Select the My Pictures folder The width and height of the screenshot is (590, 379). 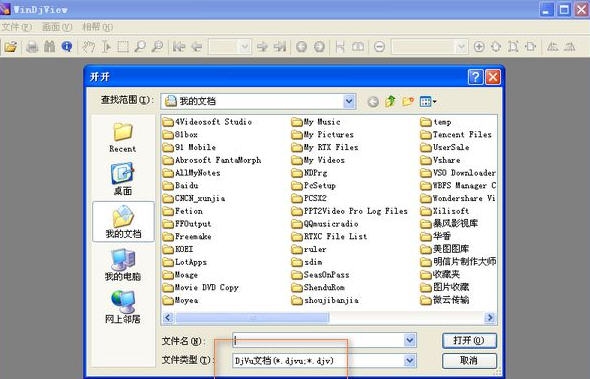coord(322,135)
